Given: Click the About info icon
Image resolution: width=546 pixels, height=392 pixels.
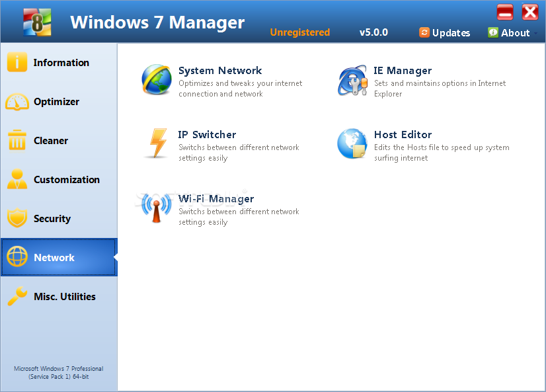Looking at the screenshot, I should [492, 32].
